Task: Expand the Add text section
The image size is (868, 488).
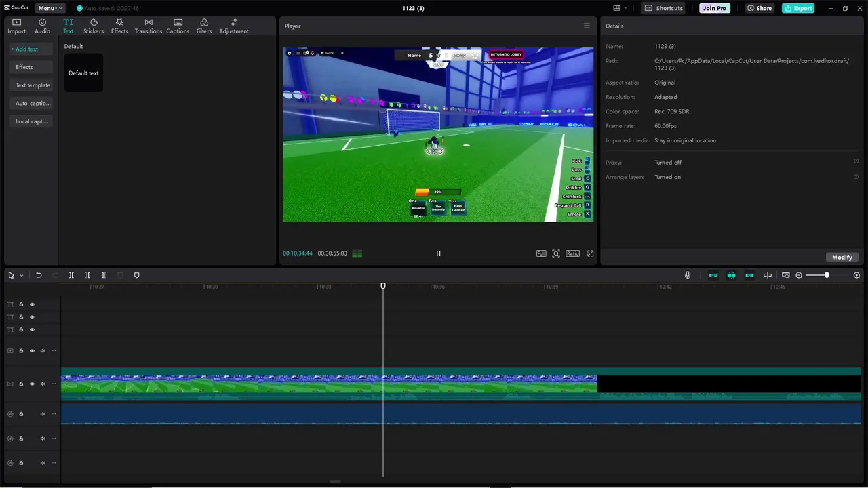Action: tap(31, 49)
